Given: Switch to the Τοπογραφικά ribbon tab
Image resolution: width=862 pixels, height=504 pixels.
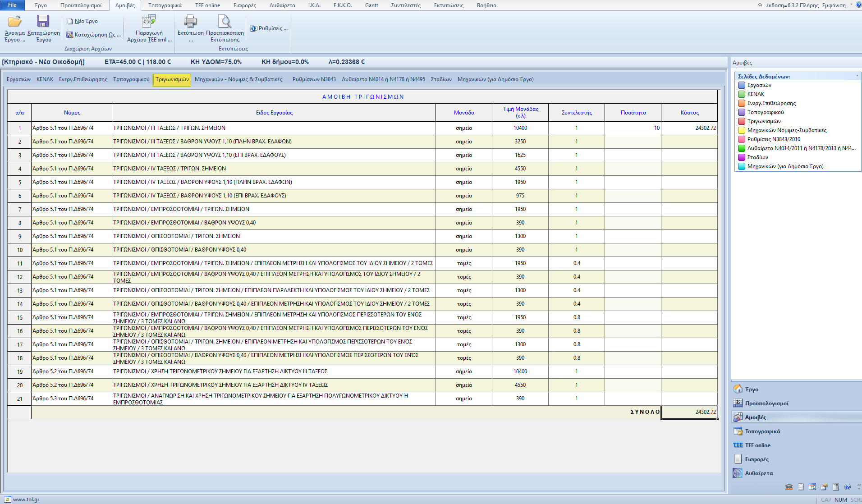Looking at the screenshot, I should click(165, 5).
